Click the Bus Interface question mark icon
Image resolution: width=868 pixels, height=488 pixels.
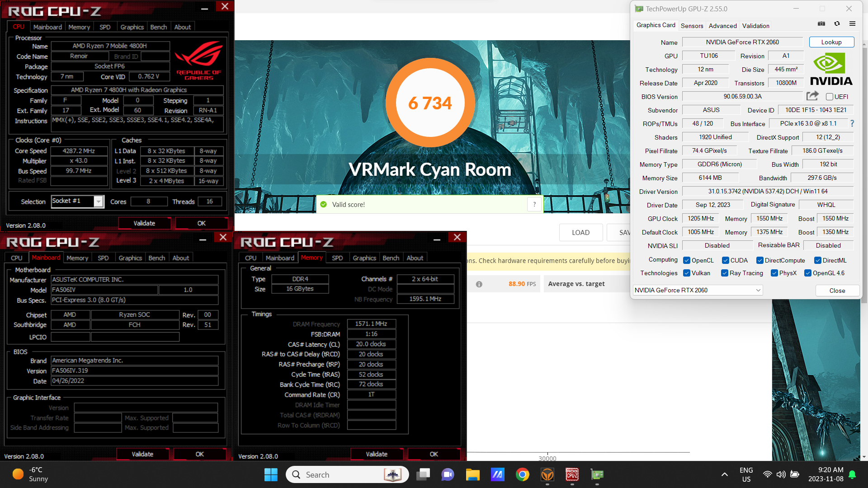pyautogui.click(x=852, y=123)
